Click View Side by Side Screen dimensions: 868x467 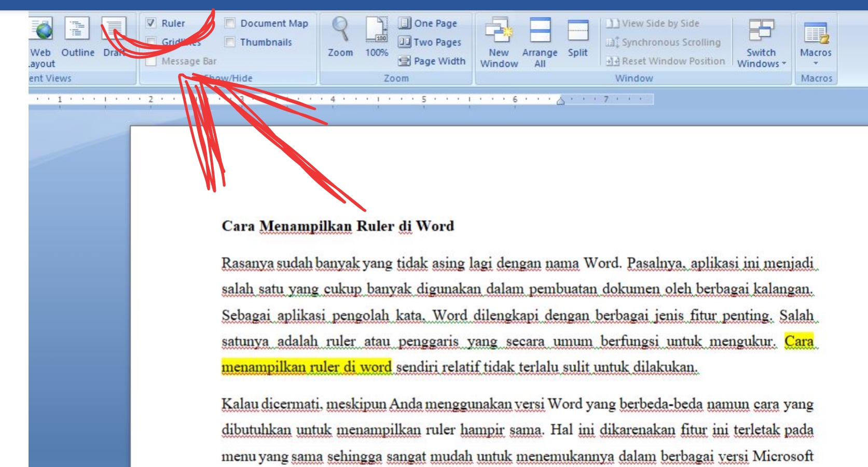coord(653,23)
